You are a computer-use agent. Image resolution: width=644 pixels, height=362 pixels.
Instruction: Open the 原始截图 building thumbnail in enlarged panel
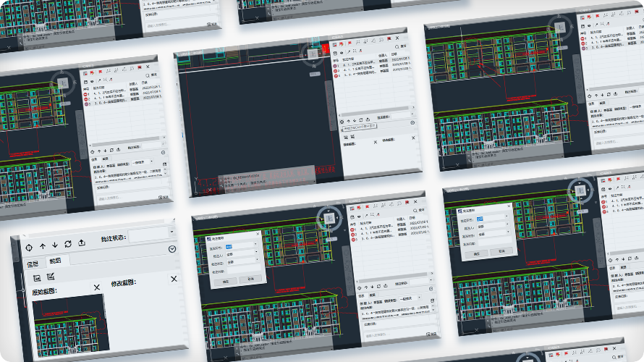pos(69,324)
